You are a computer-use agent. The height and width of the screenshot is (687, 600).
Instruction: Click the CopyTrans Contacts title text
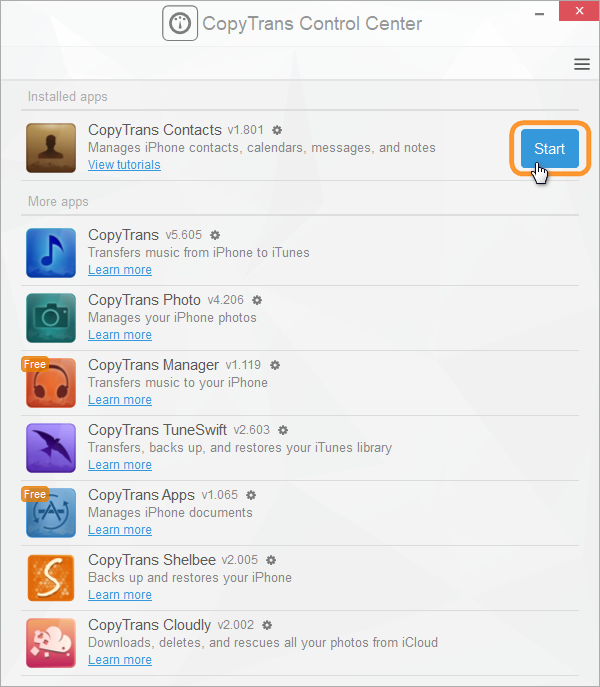click(155, 130)
